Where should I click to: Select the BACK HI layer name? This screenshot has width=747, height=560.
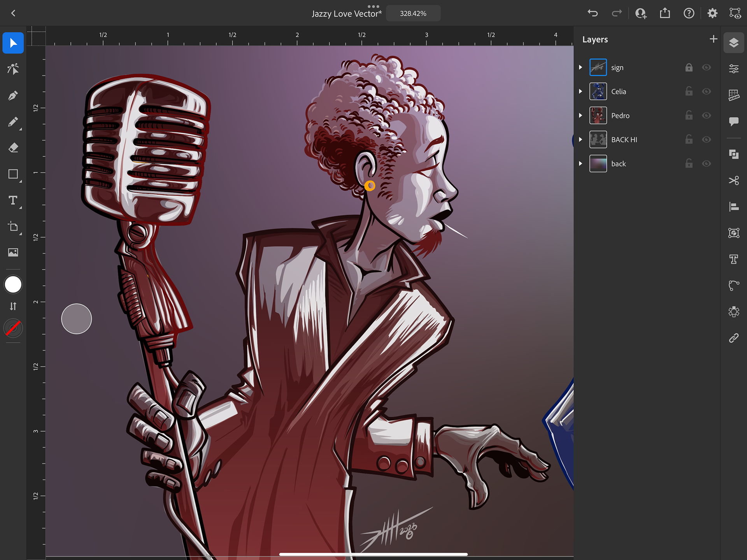point(624,140)
